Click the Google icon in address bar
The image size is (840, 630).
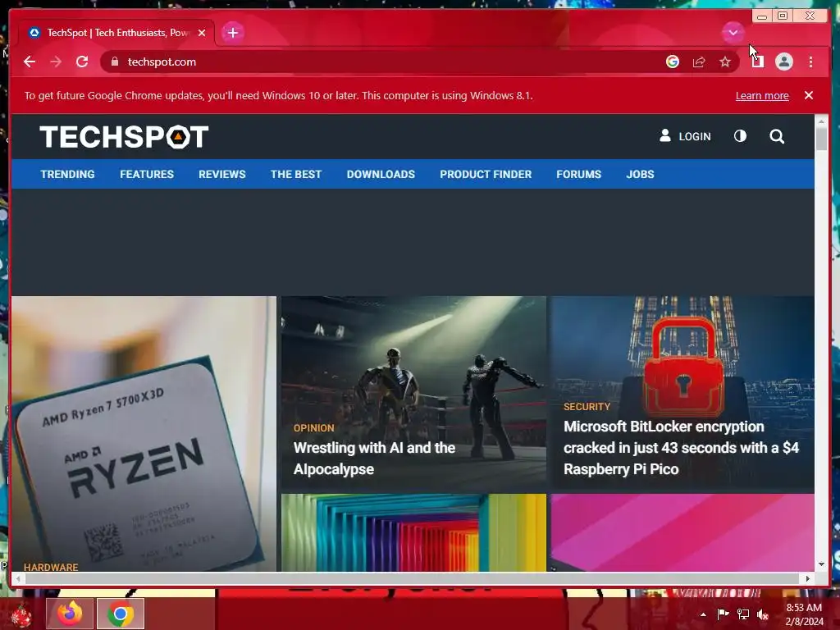pos(673,62)
